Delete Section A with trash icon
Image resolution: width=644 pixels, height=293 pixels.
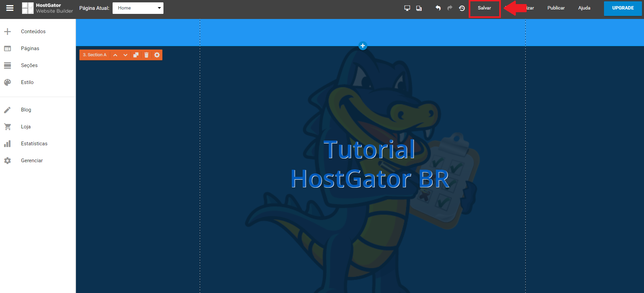(x=147, y=55)
